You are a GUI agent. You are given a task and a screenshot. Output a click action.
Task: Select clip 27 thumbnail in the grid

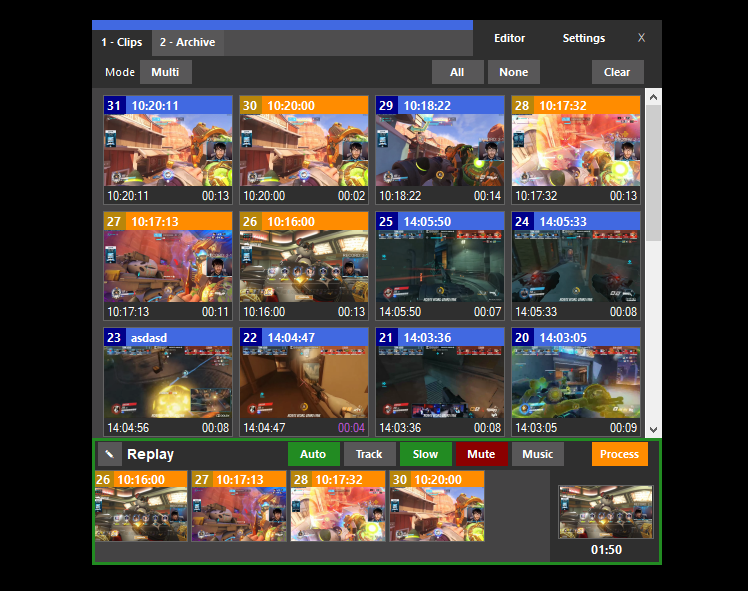tap(168, 266)
